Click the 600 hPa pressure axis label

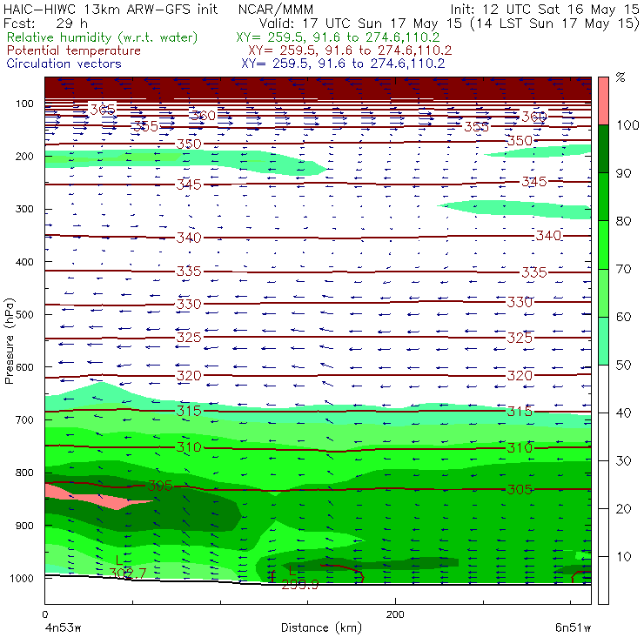(x=24, y=367)
